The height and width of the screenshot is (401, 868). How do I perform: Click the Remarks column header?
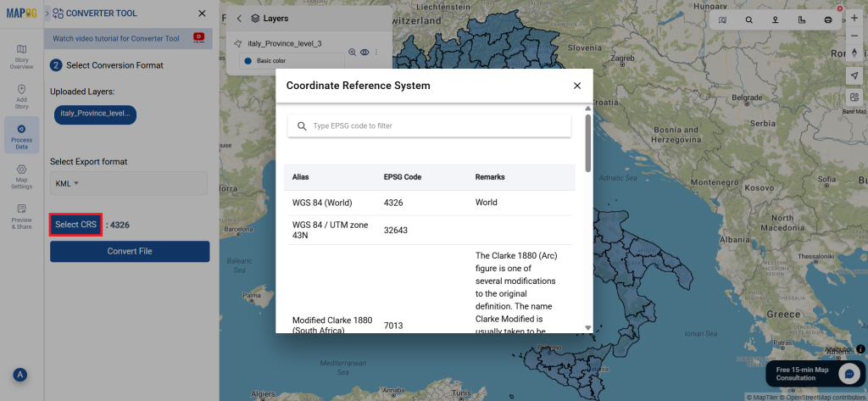(x=490, y=177)
